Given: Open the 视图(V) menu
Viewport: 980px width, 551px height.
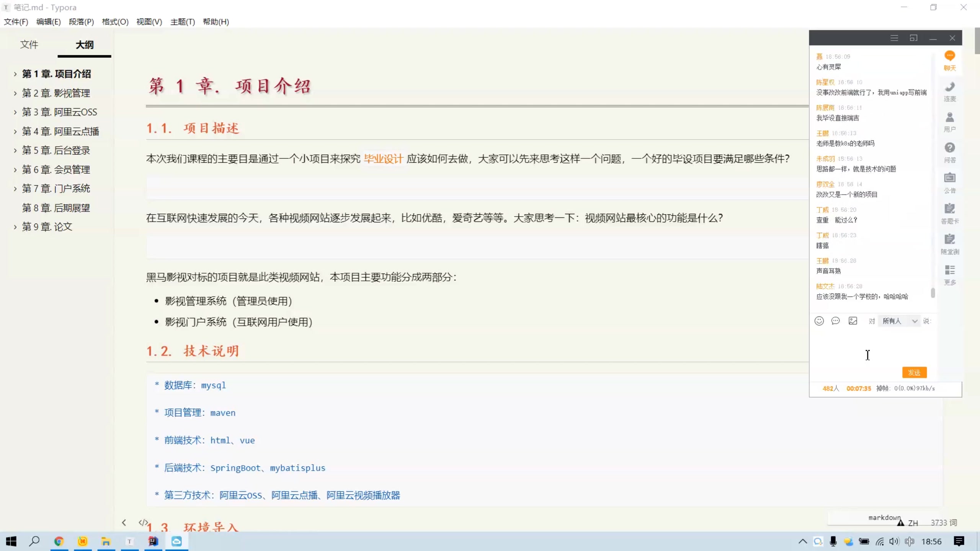Looking at the screenshot, I should 149,22.
